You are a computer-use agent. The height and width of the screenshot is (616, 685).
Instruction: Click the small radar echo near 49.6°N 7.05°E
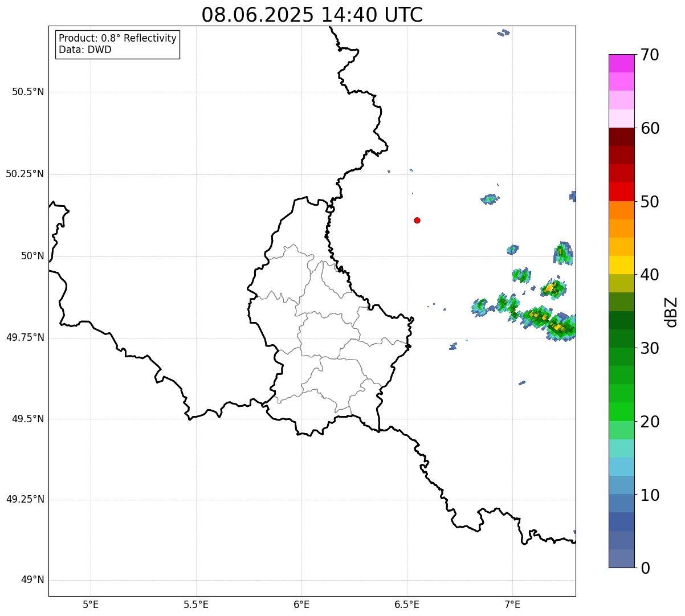pyautogui.click(x=522, y=382)
